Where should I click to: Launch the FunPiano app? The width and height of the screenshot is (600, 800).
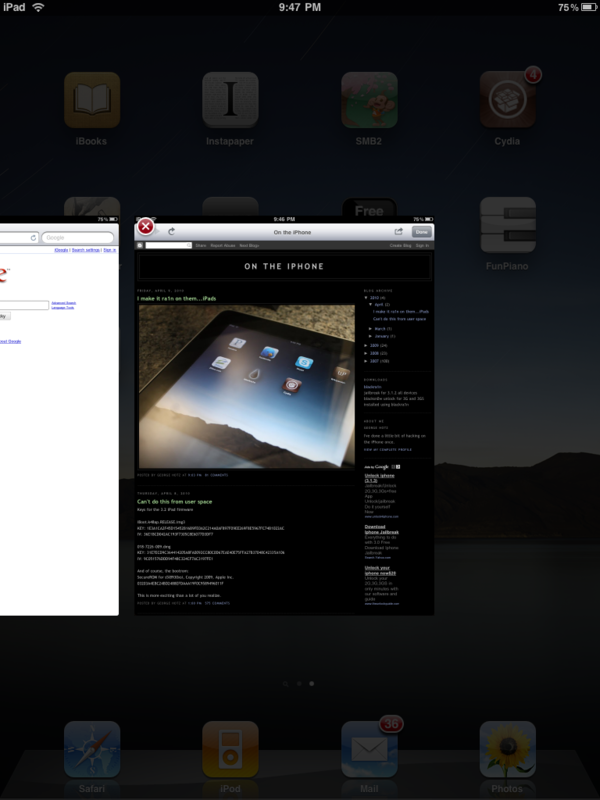pyautogui.click(x=508, y=225)
